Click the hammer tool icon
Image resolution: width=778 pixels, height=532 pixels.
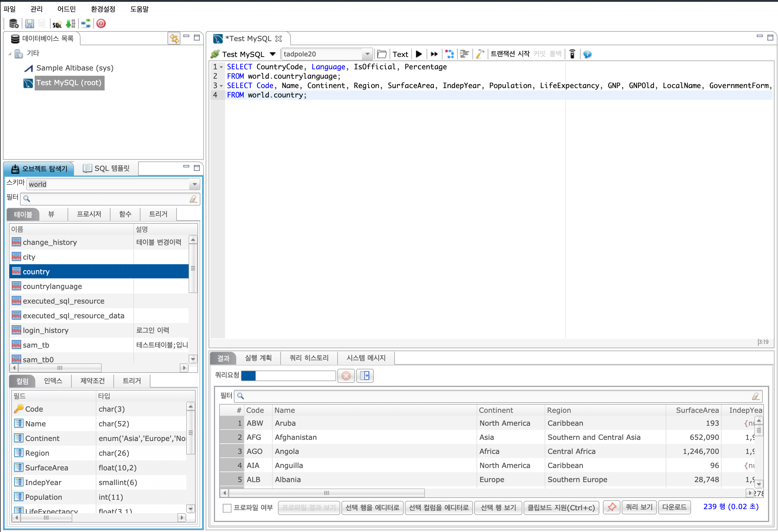(x=480, y=54)
